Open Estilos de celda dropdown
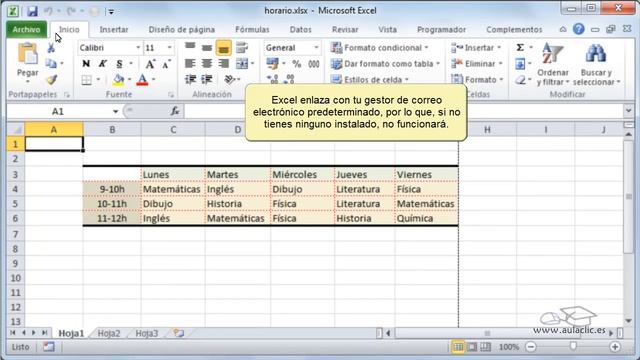Screen dimensions: 640x360 pos(369,80)
